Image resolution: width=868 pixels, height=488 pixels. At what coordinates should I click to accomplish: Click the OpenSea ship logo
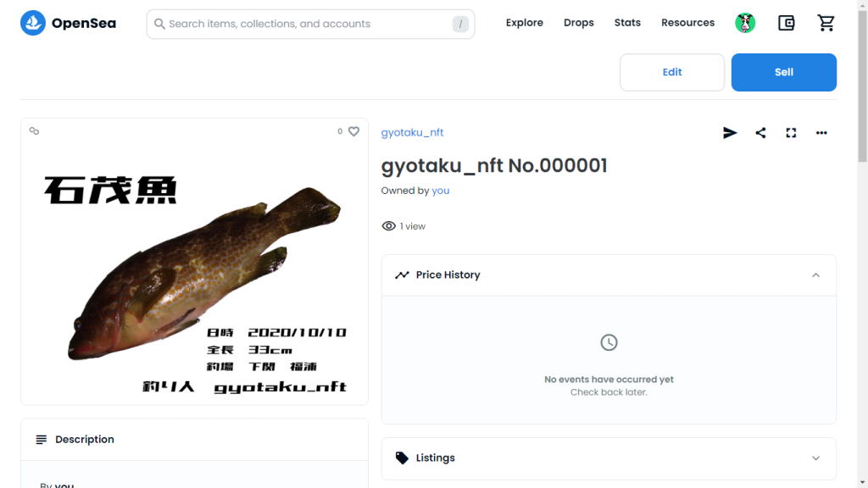pos(33,23)
